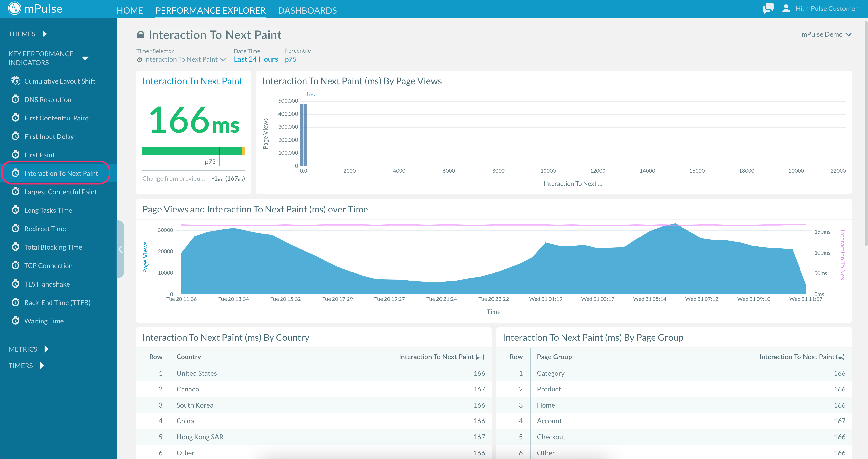
Task: Open the Last 24 Hours date selector
Action: tap(255, 59)
